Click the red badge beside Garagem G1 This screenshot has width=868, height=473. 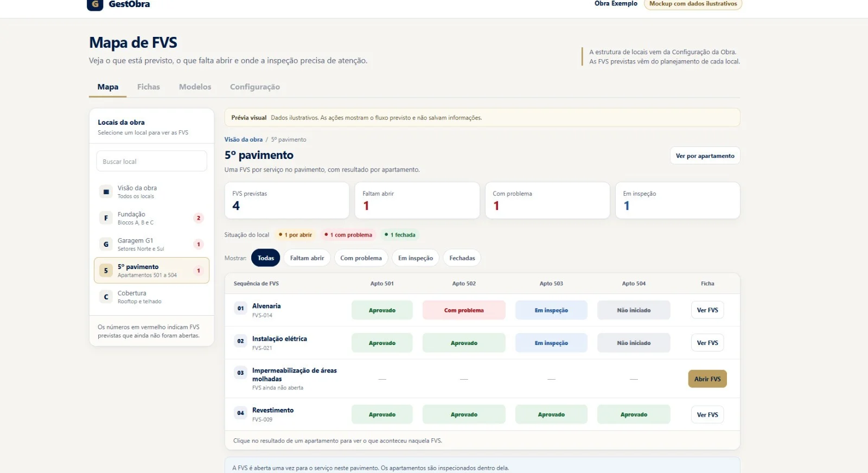[x=199, y=244]
